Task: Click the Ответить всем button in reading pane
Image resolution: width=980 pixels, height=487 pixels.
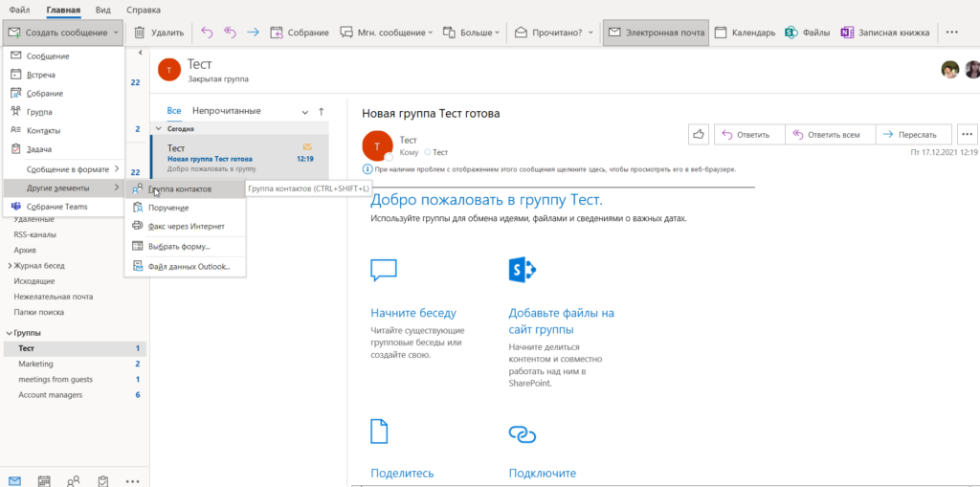Action: pos(830,134)
